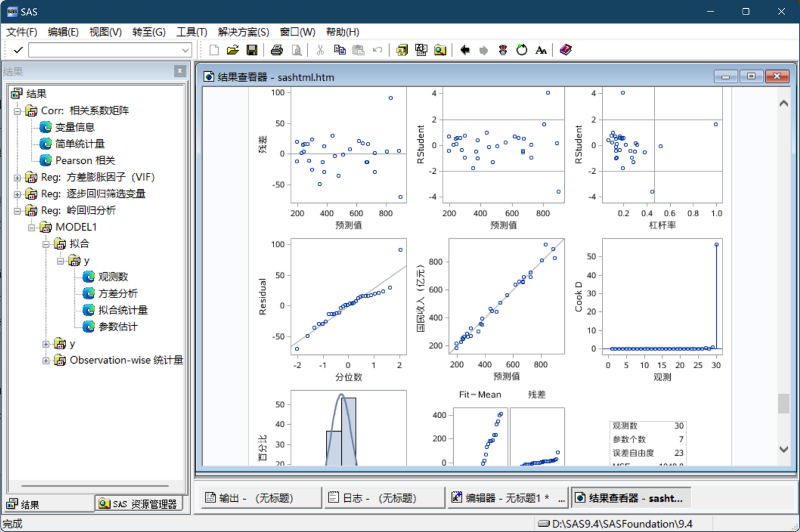The width and height of the screenshot is (800, 532).
Task: Click the Cut scissors icon
Action: point(320,50)
